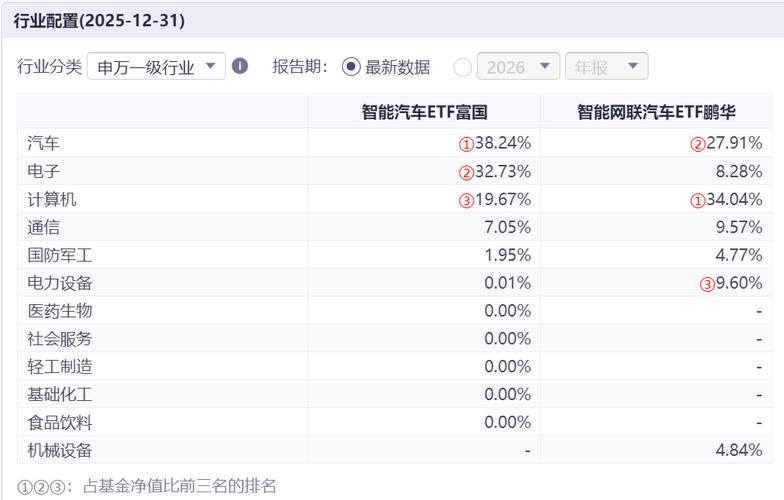Click the 占基金净值比前三名的排名 footnote
The image size is (784, 500).
click(179, 486)
